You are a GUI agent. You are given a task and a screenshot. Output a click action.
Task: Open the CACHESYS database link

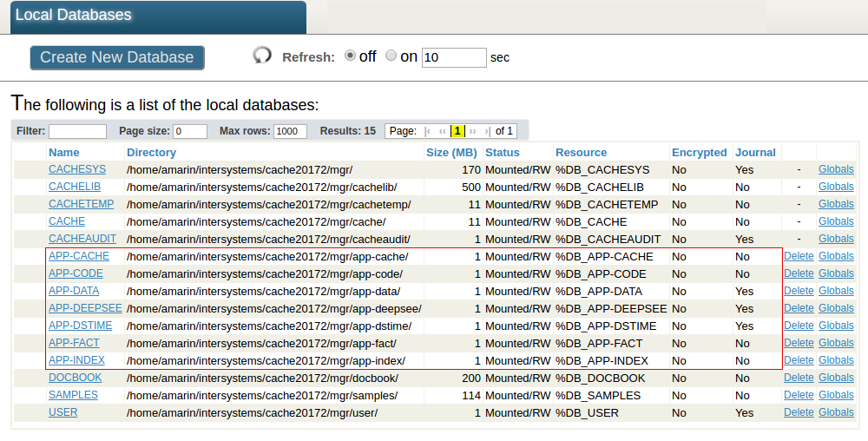(77, 169)
